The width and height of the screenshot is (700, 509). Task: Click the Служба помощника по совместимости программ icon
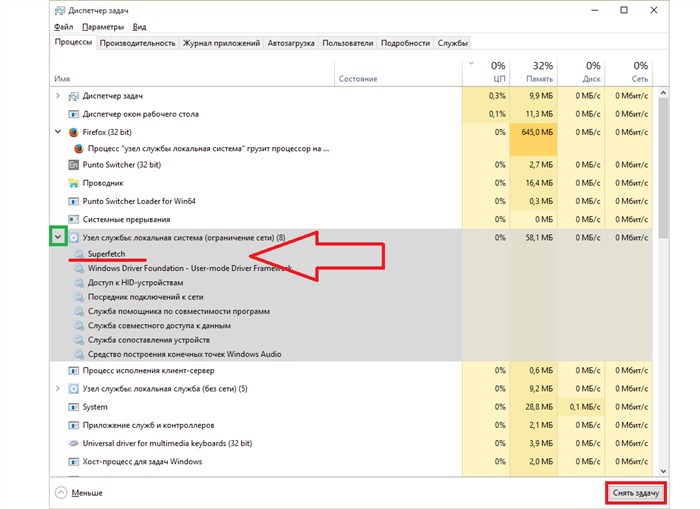click(x=79, y=311)
